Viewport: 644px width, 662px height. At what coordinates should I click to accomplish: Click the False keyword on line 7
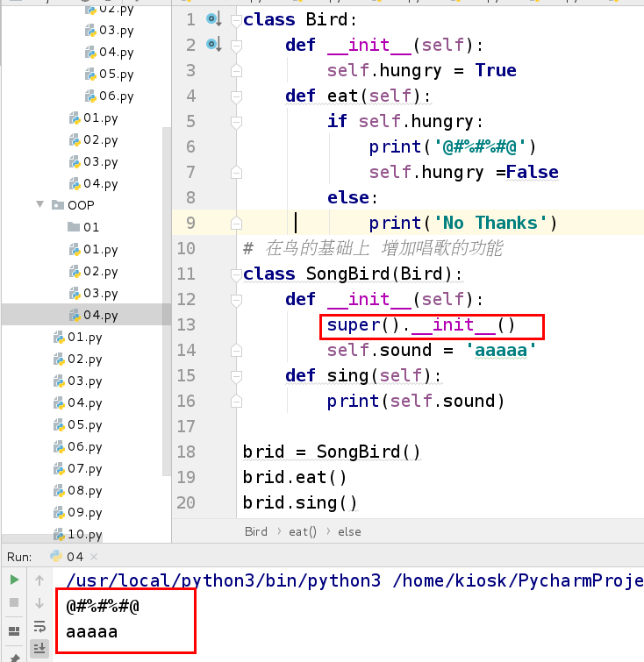click(532, 172)
